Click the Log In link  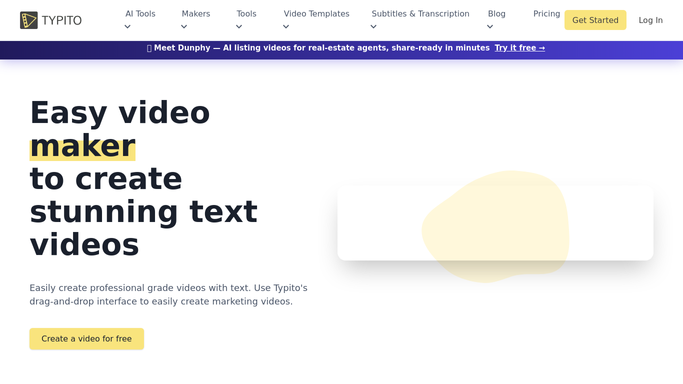tap(650, 20)
